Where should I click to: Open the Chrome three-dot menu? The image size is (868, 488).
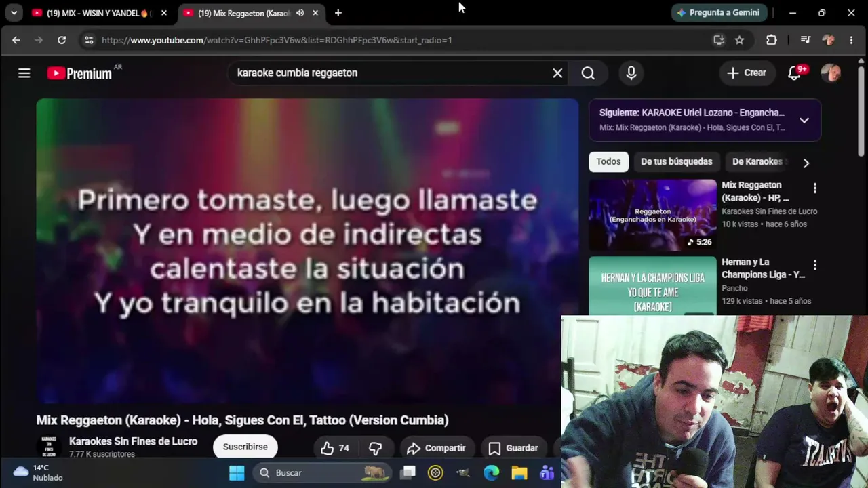tap(851, 40)
